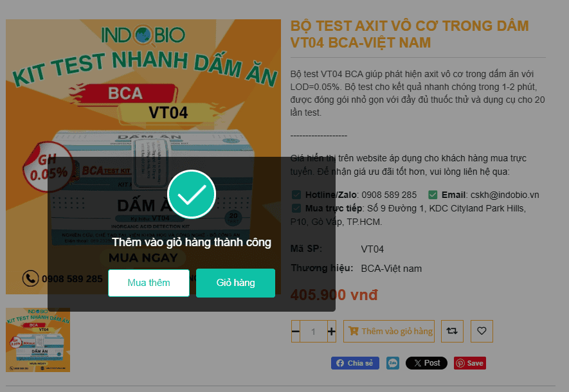569x392 pixels.
Task: Open product title Bộ test axit vô cơ
Action: (410, 34)
